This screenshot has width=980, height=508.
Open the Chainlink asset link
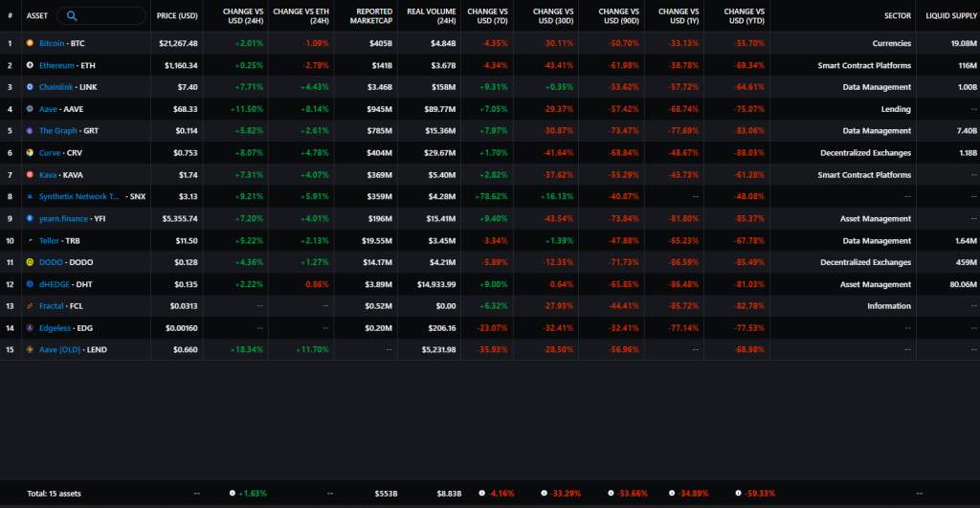[x=56, y=87]
